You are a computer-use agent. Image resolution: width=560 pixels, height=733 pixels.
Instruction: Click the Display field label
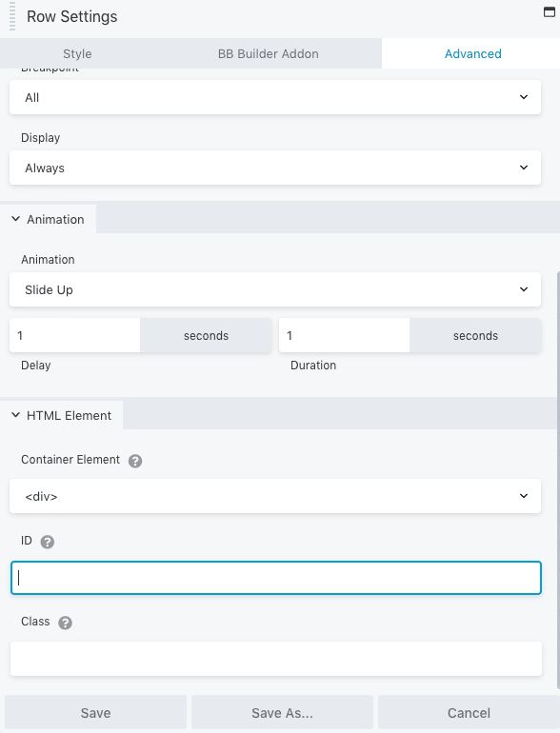click(41, 138)
